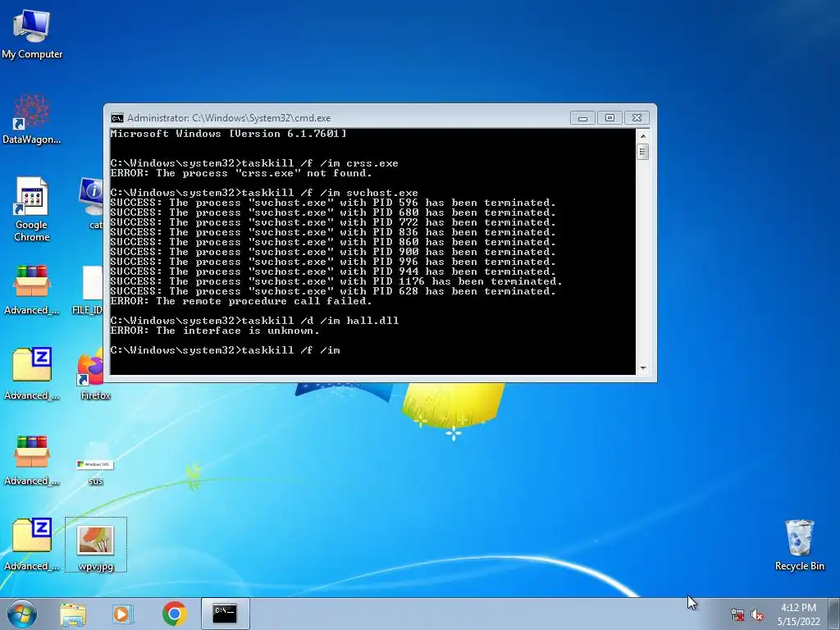Click the PID 1176 terminated line

pos(336,281)
